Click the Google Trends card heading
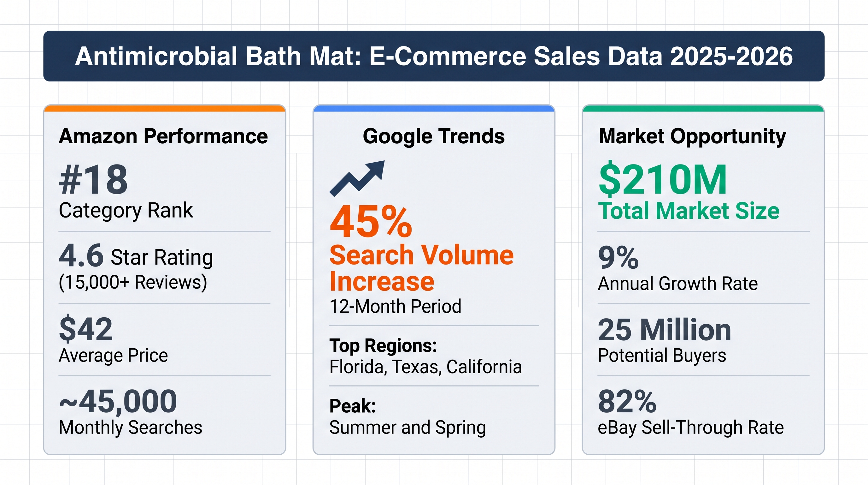Image resolution: width=868 pixels, height=485 pixels. tap(434, 137)
